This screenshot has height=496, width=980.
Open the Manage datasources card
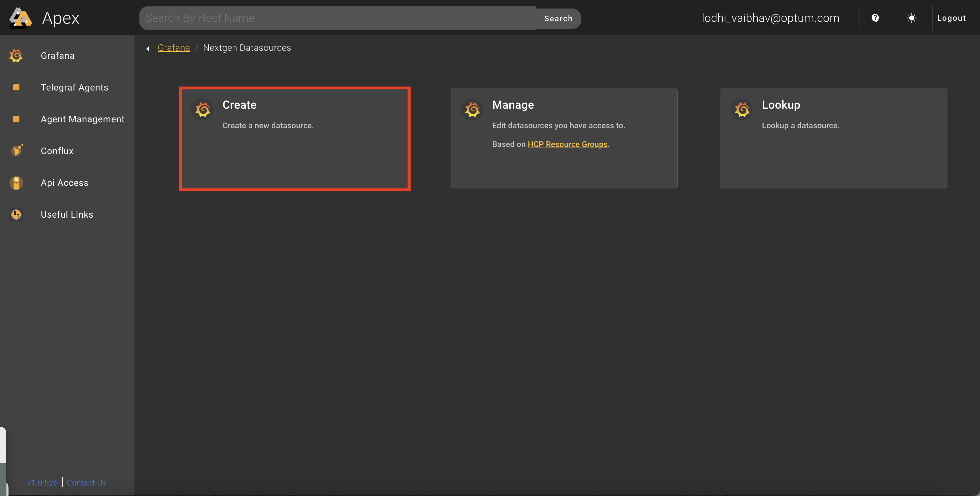(x=564, y=138)
